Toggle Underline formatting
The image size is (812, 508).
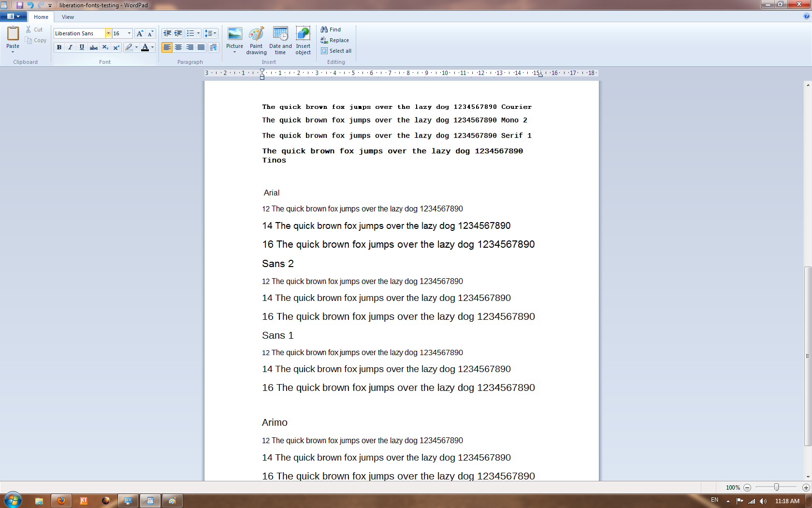82,47
